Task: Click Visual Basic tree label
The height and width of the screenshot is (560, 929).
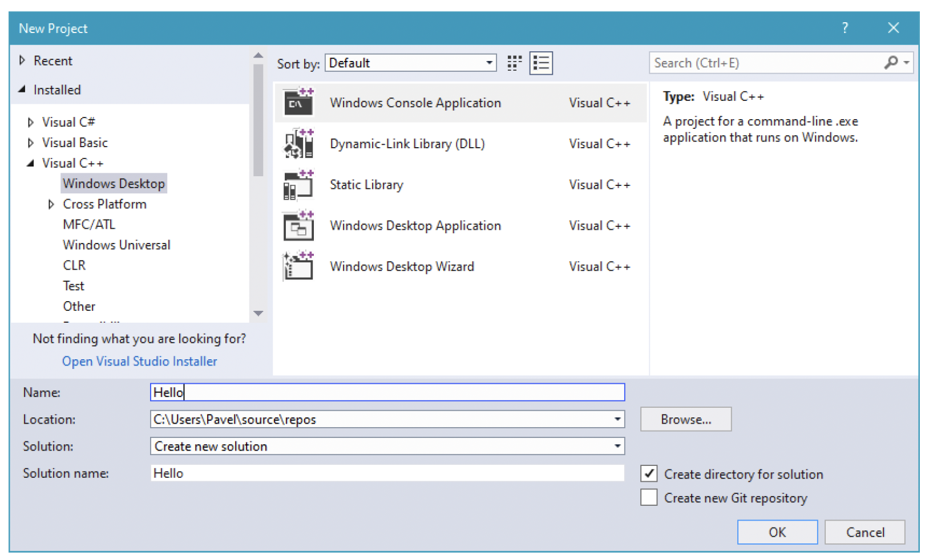Action: tap(75, 143)
